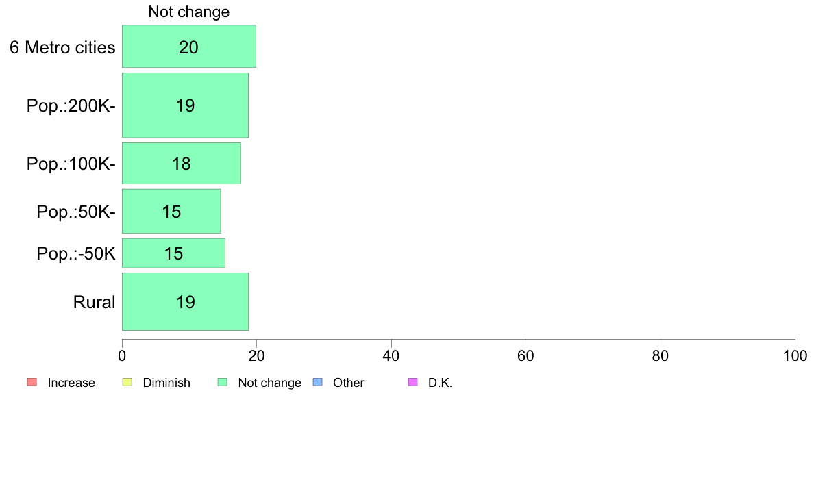Click the 'Diminish' legend text
814x504 pixels.
(x=166, y=383)
